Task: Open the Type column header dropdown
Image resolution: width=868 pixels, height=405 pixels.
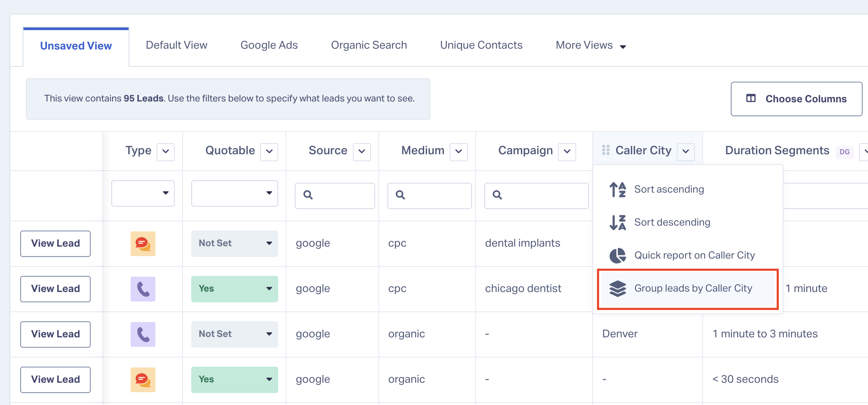Action: [x=166, y=151]
